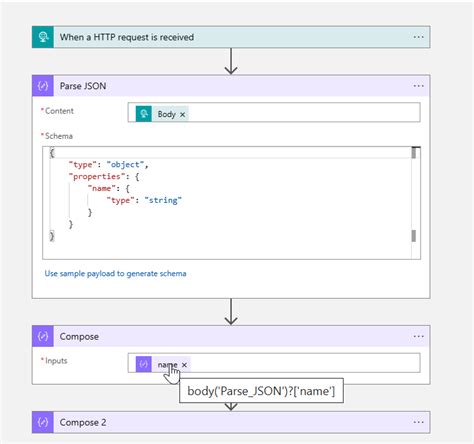The width and height of the screenshot is (474, 444).
Task: Collapse the Parse JSON step header
Action: pos(231,86)
